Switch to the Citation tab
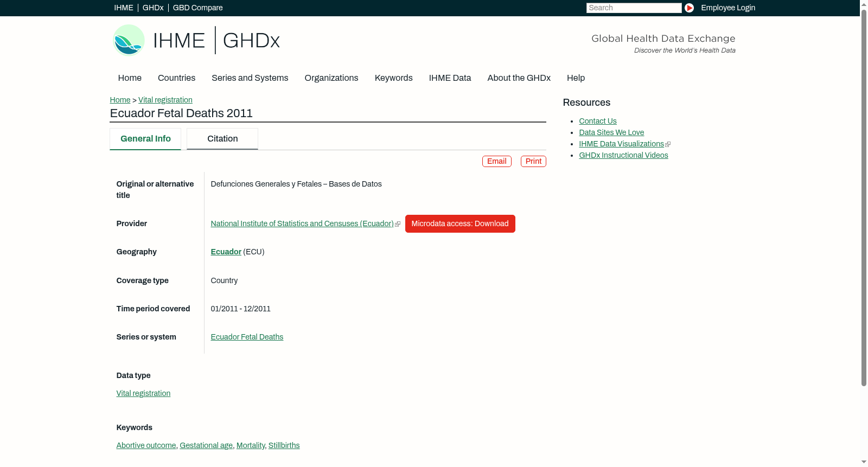Screen dimensions: 868x467 pyautogui.click(x=222, y=139)
